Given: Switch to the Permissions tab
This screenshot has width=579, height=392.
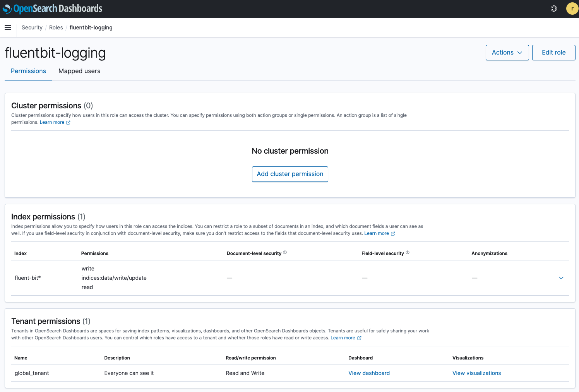Looking at the screenshot, I should (28, 71).
